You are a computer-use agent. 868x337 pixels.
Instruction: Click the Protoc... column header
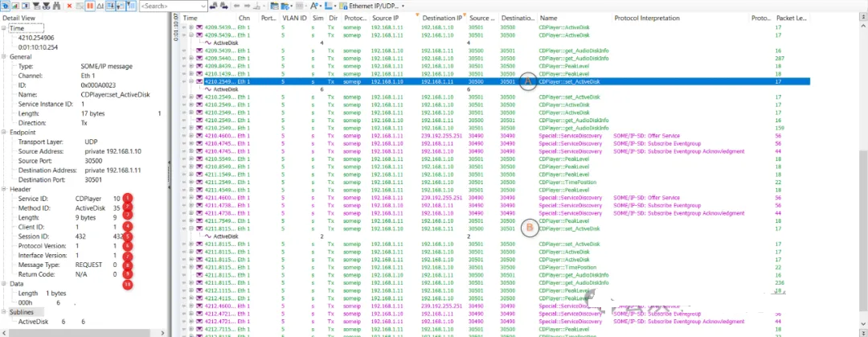point(354,18)
